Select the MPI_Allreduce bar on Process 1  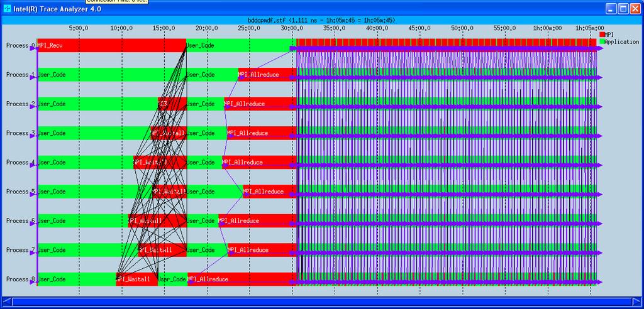coord(267,74)
